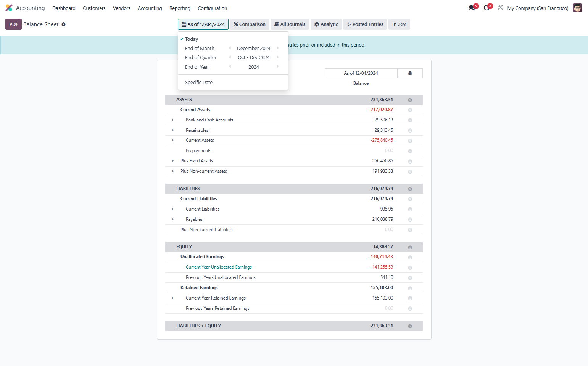Choose End of Quarter option
Image resolution: width=588 pixels, height=366 pixels.
click(x=201, y=57)
